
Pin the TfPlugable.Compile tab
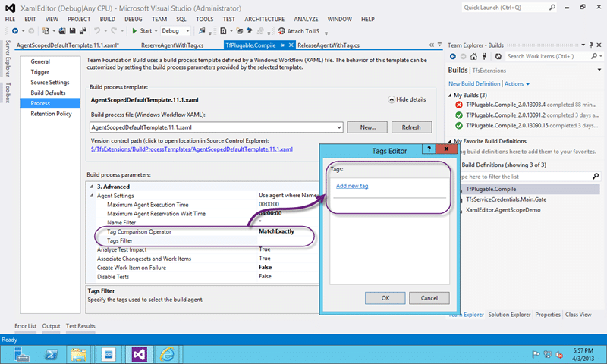coord(282,45)
